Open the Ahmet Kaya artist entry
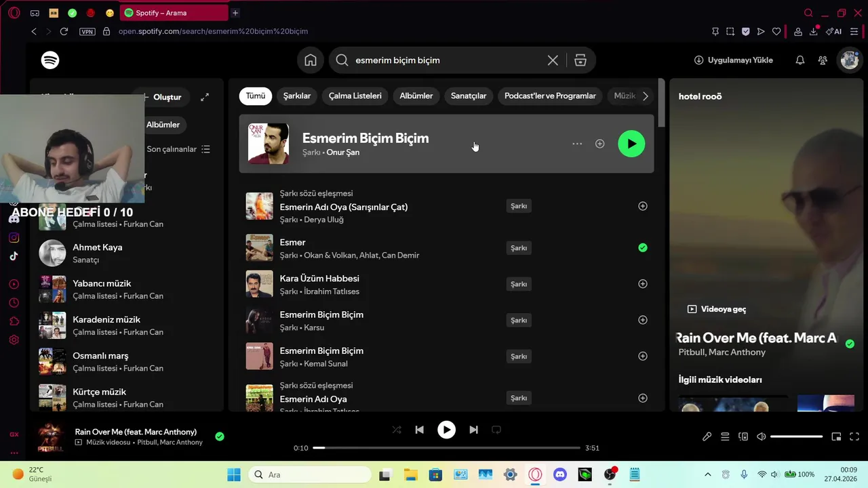This screenshot has height=488, width=868. coord(127,253)
